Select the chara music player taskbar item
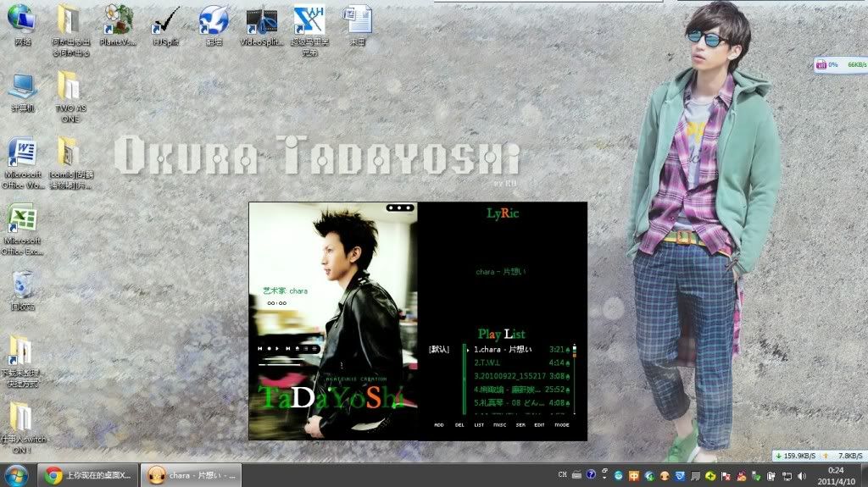 [191, 475]
